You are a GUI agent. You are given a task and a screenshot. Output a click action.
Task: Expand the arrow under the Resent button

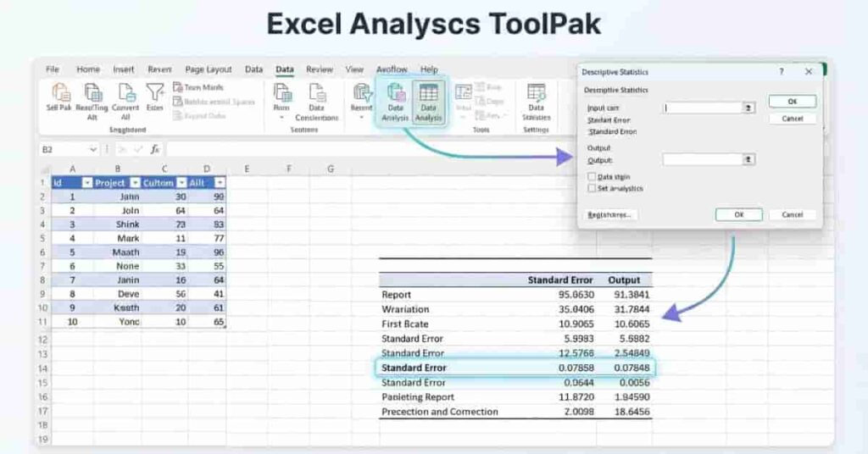361,118
